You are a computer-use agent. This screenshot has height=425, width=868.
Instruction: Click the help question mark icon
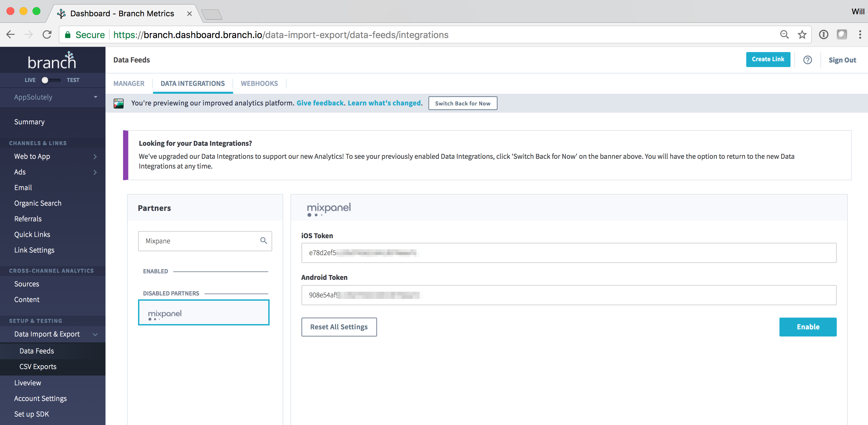[807, 60]
